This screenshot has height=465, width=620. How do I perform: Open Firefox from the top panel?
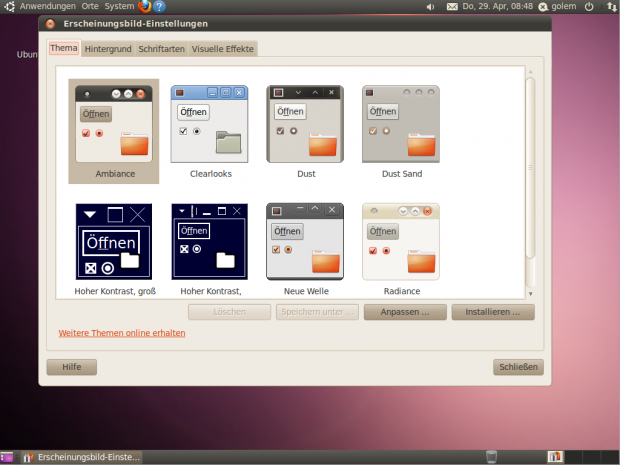(x=144, y=6)
